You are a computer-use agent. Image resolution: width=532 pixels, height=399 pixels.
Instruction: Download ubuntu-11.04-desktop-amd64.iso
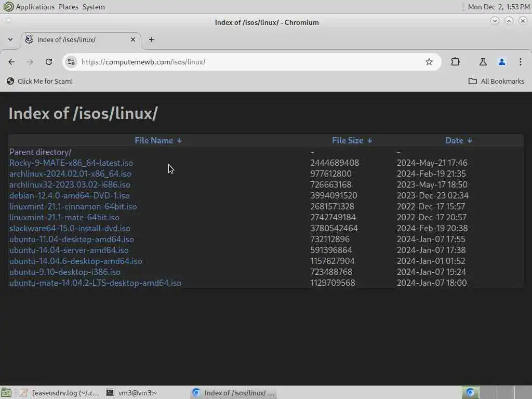pos(72,239)
